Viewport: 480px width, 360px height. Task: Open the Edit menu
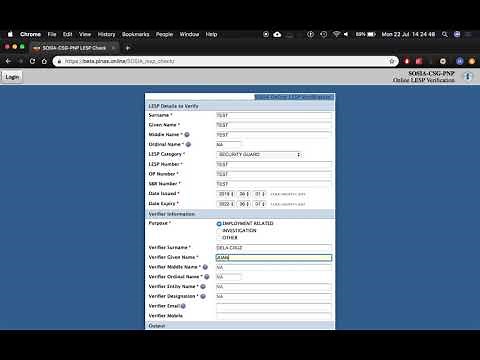[x=68, y=34]
